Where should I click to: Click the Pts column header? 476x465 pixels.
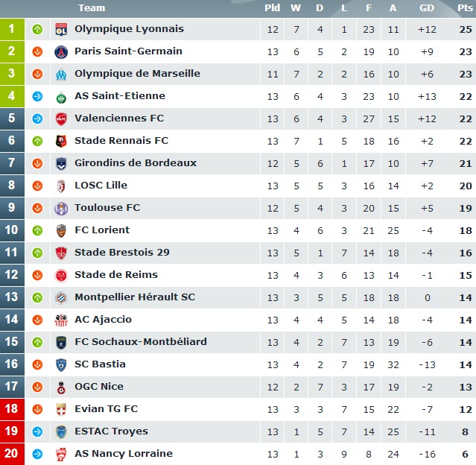click(465, 8)
